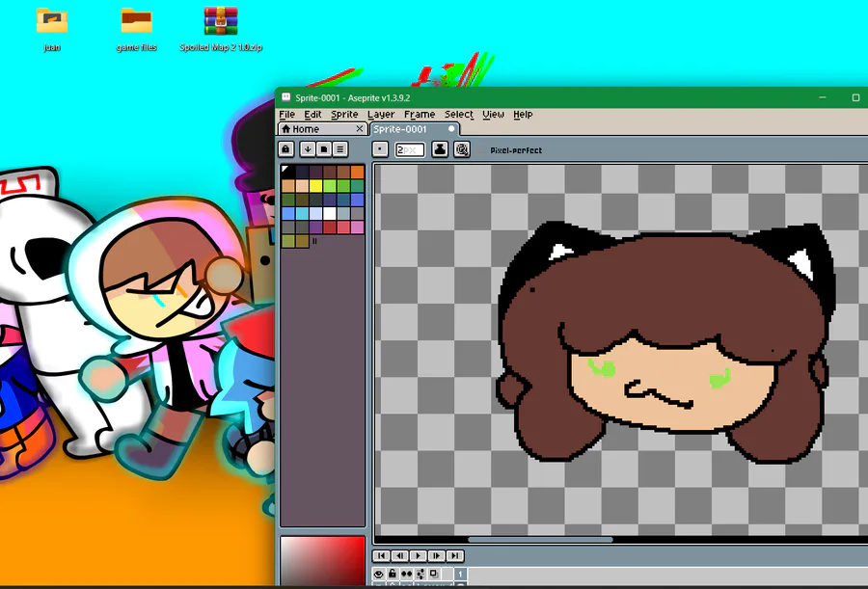This screenshot has height=589, width=868.
Task: Pick the white palette swatch
Action: coord(330,213)
